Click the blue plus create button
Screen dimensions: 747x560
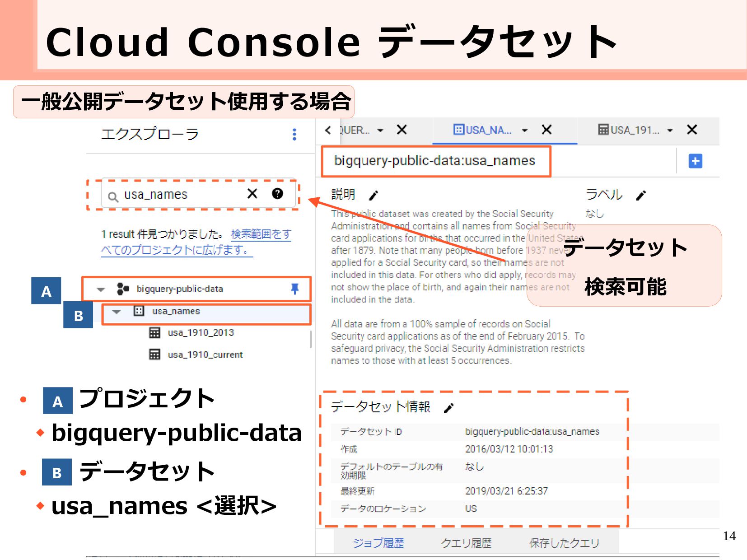[696, 161]
